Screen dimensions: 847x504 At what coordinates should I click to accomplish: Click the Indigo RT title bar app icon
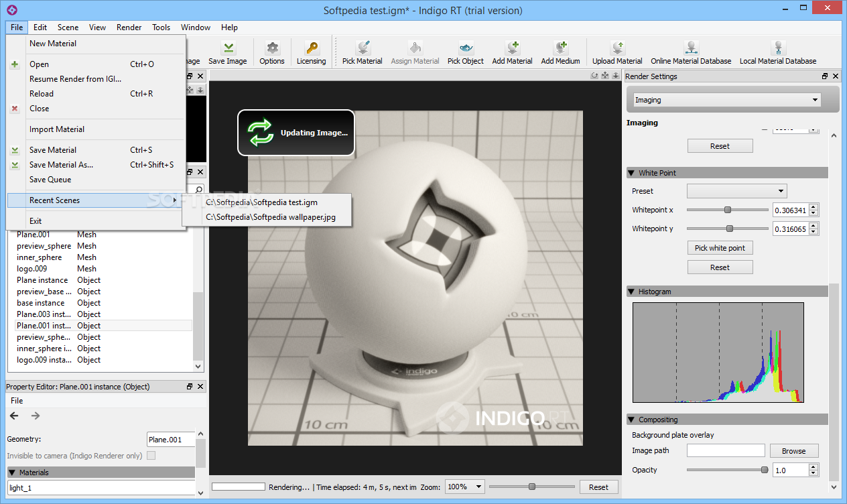pos(11,10)
